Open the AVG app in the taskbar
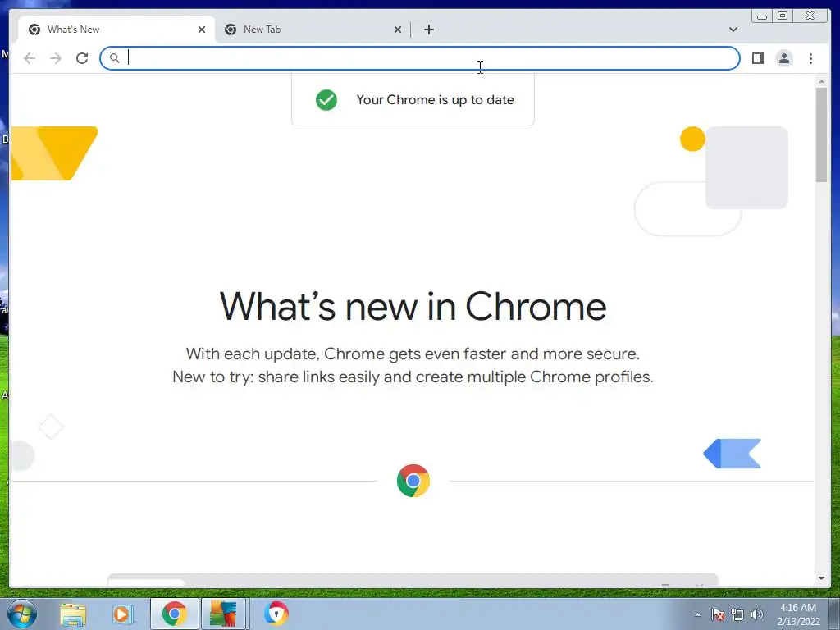 pyautogui.click(x=223, y=614)
